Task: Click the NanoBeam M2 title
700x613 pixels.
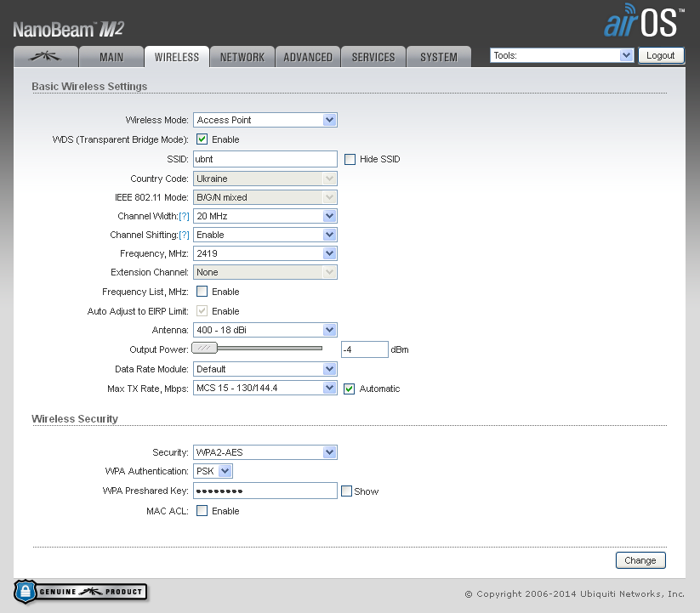Action: (x=68, y=30)
